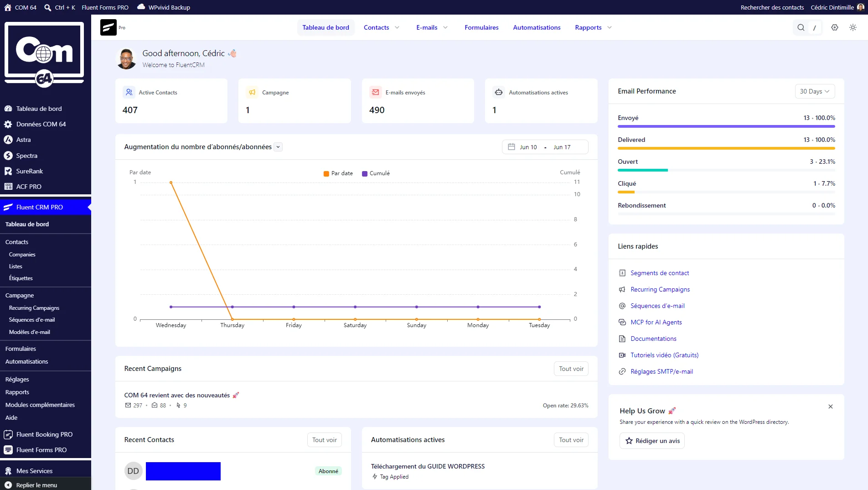868x490 pixels.
Task: Click the Réglages SMTP/e-mail link icon
Action: (x=622, y=371)
